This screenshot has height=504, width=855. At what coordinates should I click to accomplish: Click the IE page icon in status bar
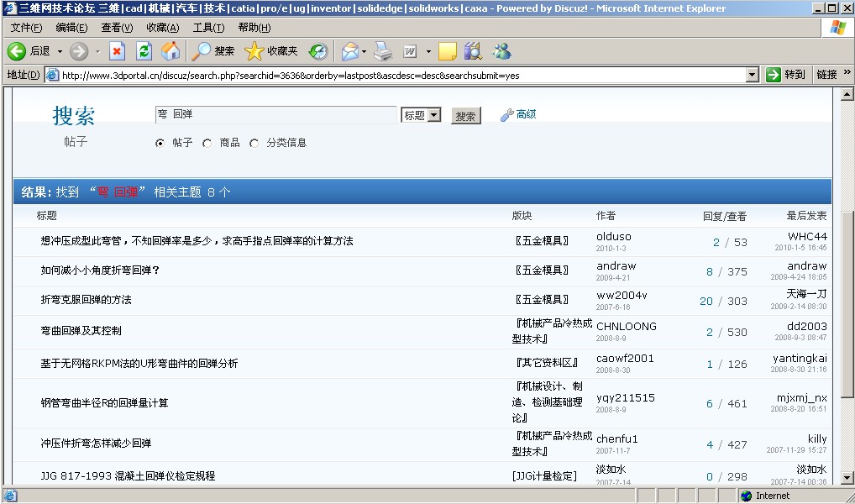pyautogui.click(x=10, y=496)
